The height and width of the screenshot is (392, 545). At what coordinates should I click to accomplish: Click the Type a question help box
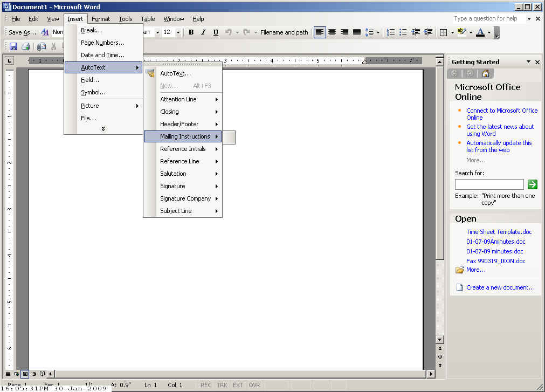pos(488,18)
